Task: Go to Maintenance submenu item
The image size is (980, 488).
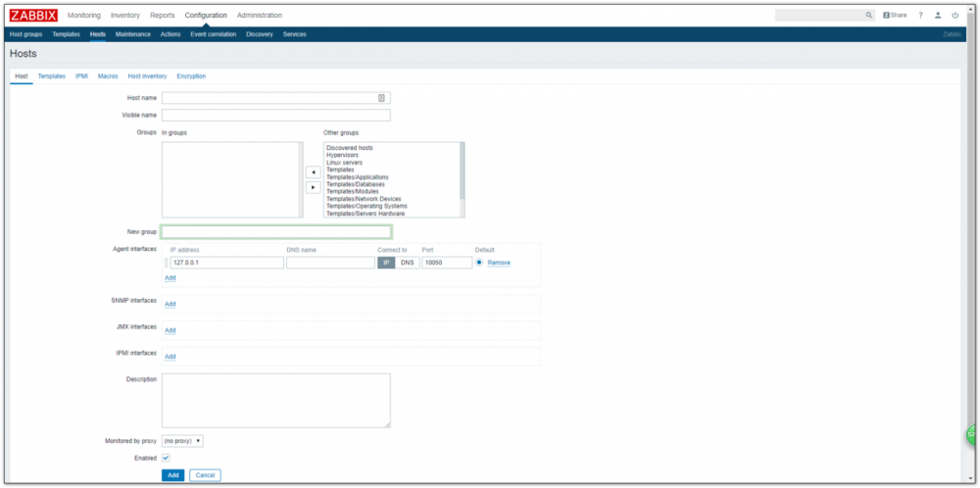Action: tap(133, 34)
